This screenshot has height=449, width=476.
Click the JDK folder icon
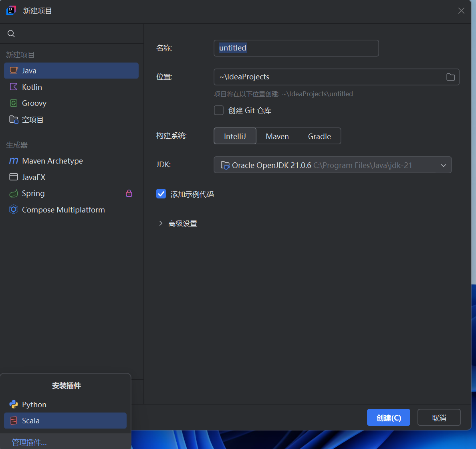225,165
